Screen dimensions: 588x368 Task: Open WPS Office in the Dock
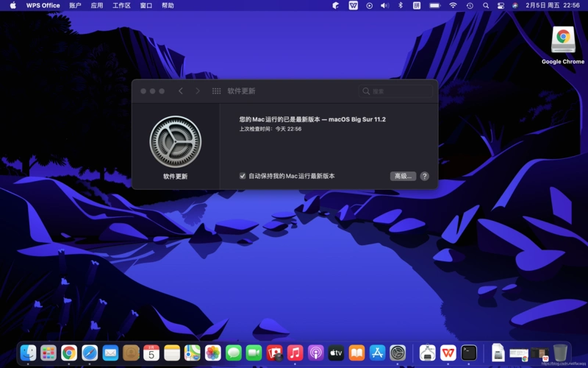coord(448,353)
